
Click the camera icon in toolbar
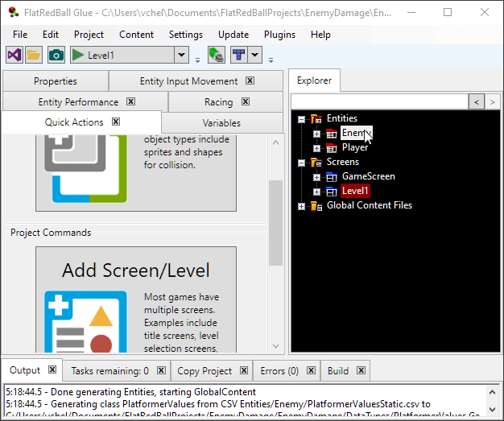pos(56,55)
